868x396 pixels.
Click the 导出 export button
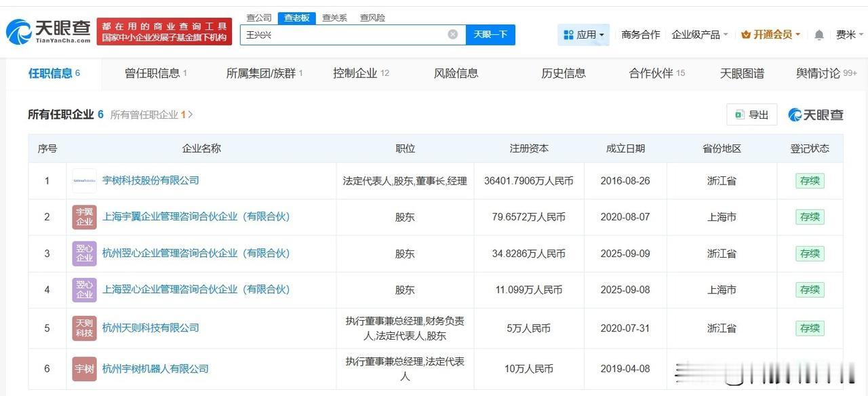click(751, 115)
